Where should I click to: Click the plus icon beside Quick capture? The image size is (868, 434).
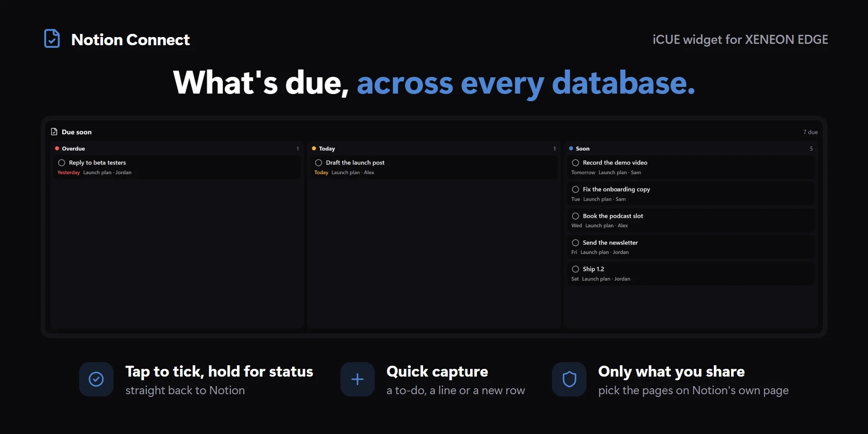(x=358, y=379)
